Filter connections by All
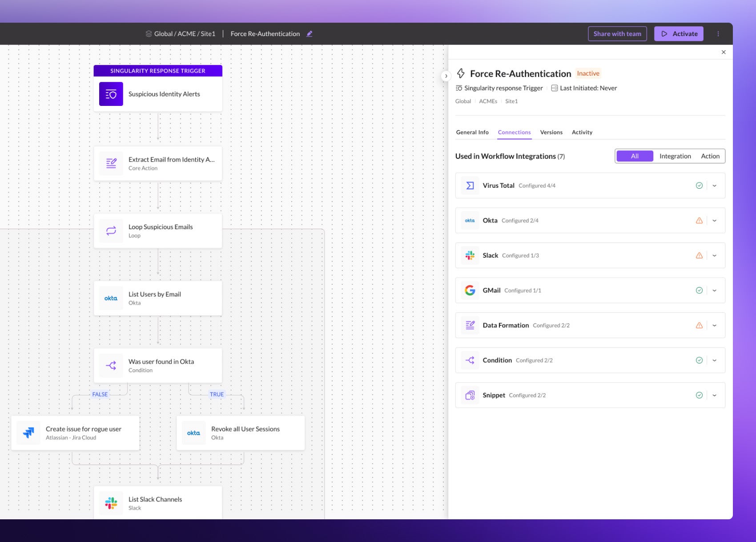Viewport: 756px width, 542px height. pyautogui.click(x=635, y=156)
